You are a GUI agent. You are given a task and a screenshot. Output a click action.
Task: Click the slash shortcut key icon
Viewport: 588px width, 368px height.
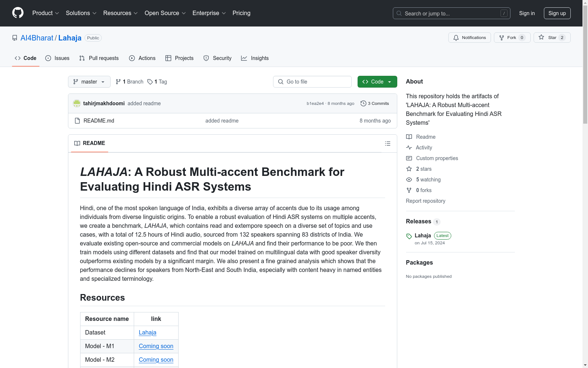(504, 13)
